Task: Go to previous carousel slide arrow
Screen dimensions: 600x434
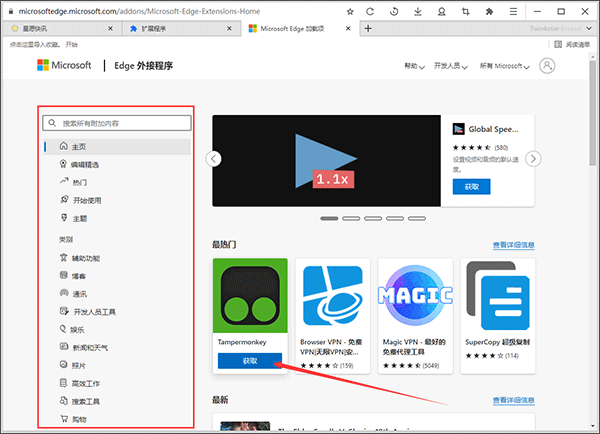Action: point(212,158)
